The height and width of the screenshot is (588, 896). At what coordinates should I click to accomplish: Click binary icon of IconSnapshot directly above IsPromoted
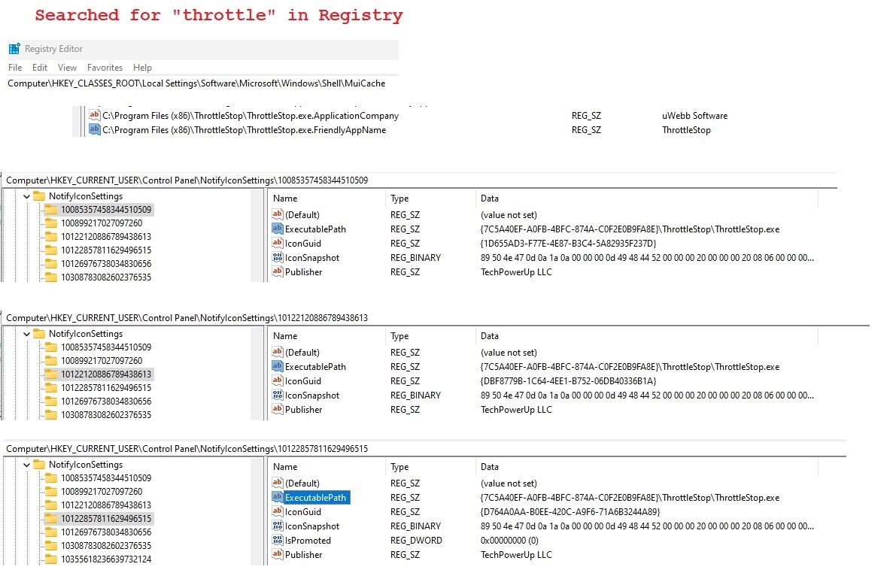[277, 526]
